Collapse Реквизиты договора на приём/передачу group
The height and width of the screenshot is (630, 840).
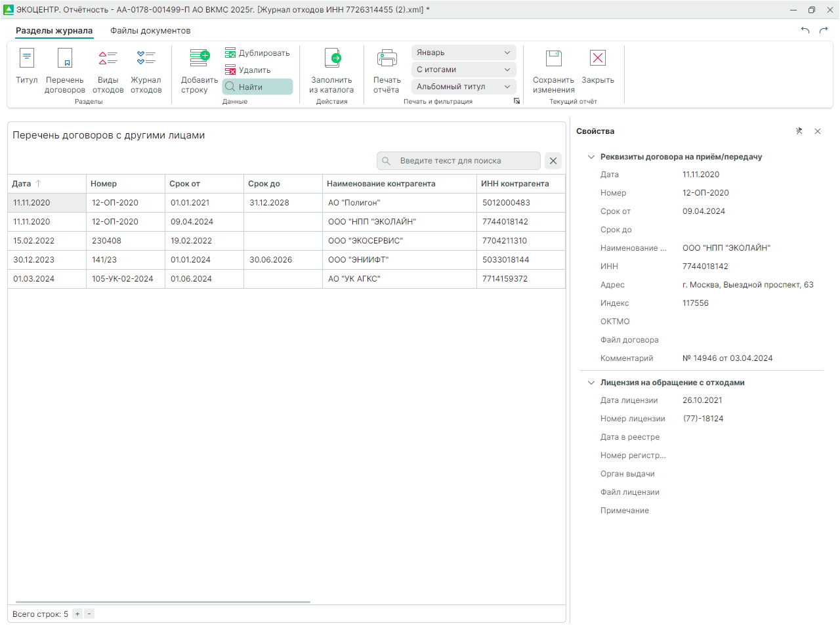coord(591,157)
